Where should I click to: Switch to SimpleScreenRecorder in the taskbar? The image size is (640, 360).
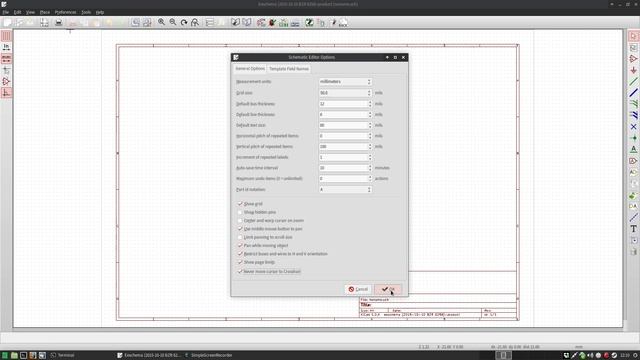pos(209,355)
